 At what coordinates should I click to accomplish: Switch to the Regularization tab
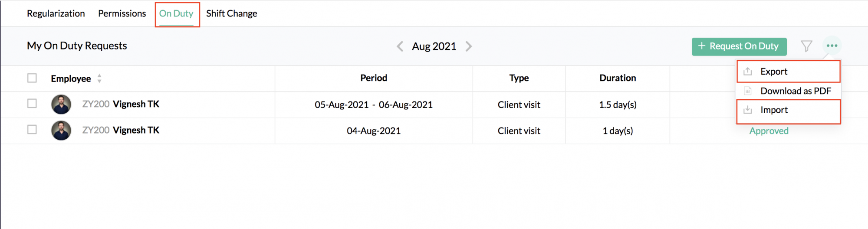(x=56, y=13)
